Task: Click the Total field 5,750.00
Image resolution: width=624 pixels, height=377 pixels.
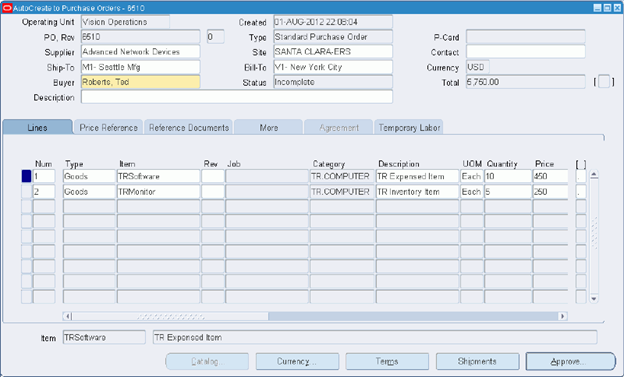Action: [525, 82]
